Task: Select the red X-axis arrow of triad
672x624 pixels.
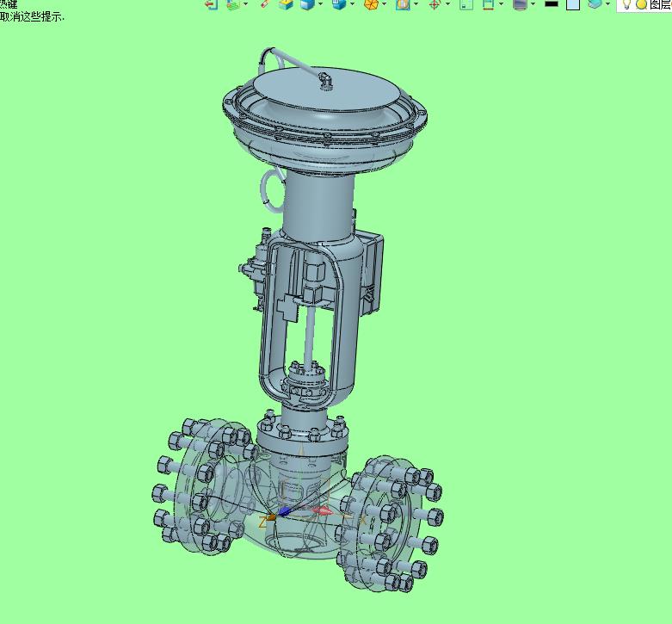Action: pos(322,510)
